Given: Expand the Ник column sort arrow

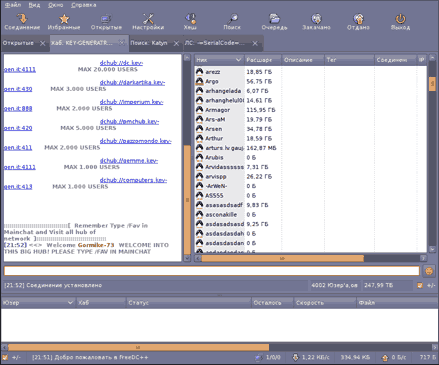Looking at the screenshot, I should tap(238, 60).
